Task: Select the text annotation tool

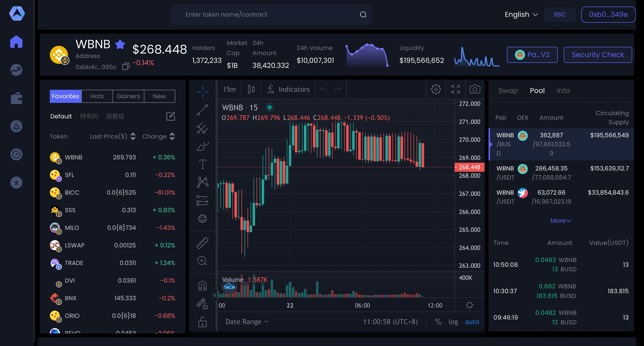Action: 202,164
